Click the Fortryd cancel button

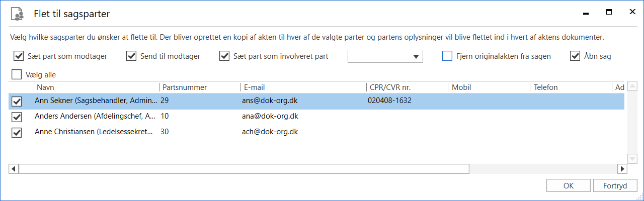tap(615, 185)
